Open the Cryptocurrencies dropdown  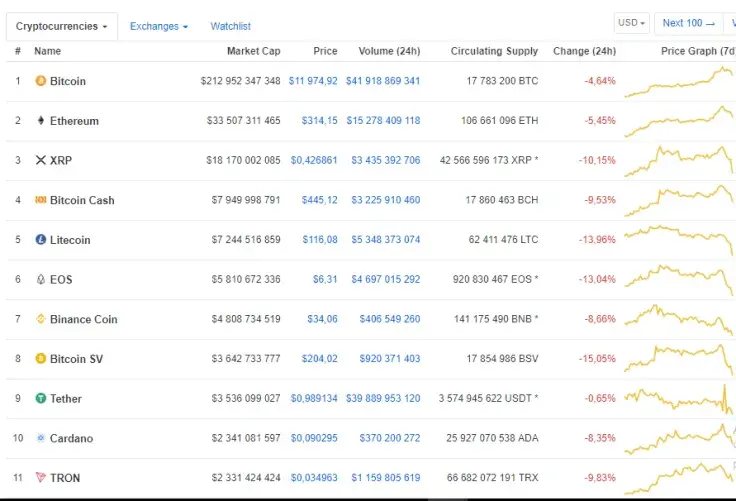(x=62, y=26)
